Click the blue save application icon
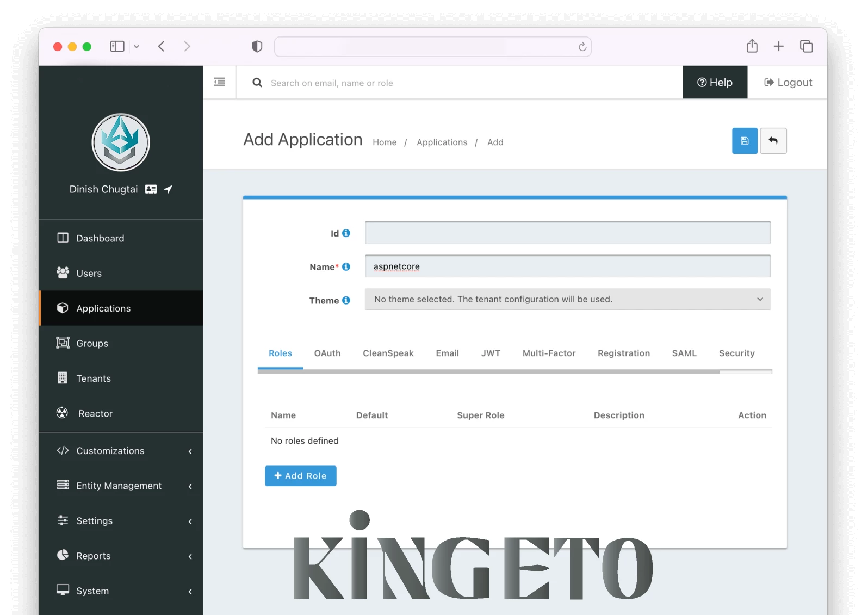 (x=744, y=141)
